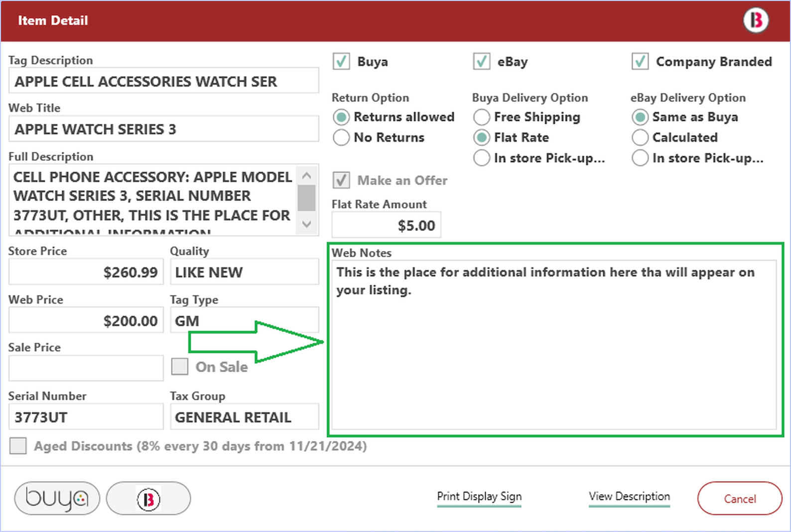Select No Returns option
This screenshot has width=791, height=532.
pyautogui.click(x=341, y=138)
